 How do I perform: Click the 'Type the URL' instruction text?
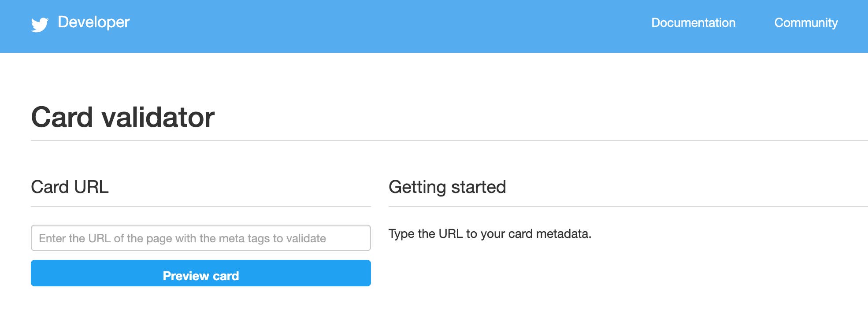[x=490, y=233]
